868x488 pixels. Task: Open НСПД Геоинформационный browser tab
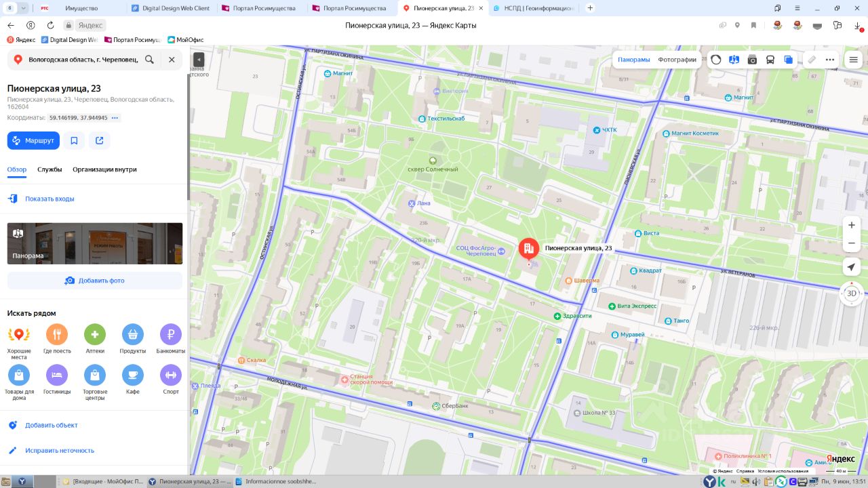[534, 8]
